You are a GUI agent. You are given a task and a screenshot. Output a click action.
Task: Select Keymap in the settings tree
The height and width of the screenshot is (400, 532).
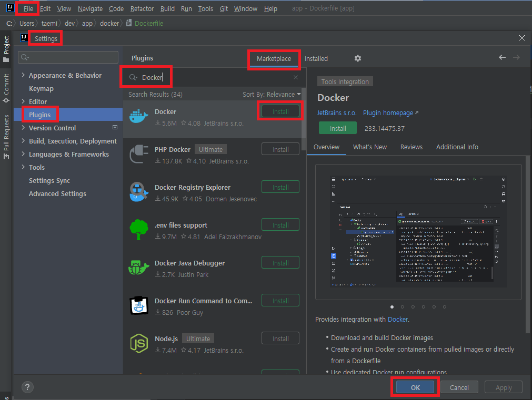coord(41,88)
